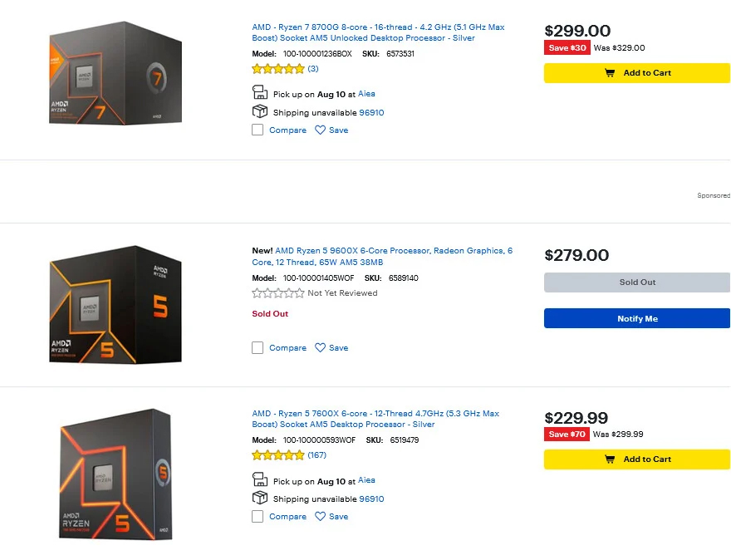731x560 pixels.
Task: Click the star rating for Ryzen 5 7600X
Action: (x=278, y=455)
